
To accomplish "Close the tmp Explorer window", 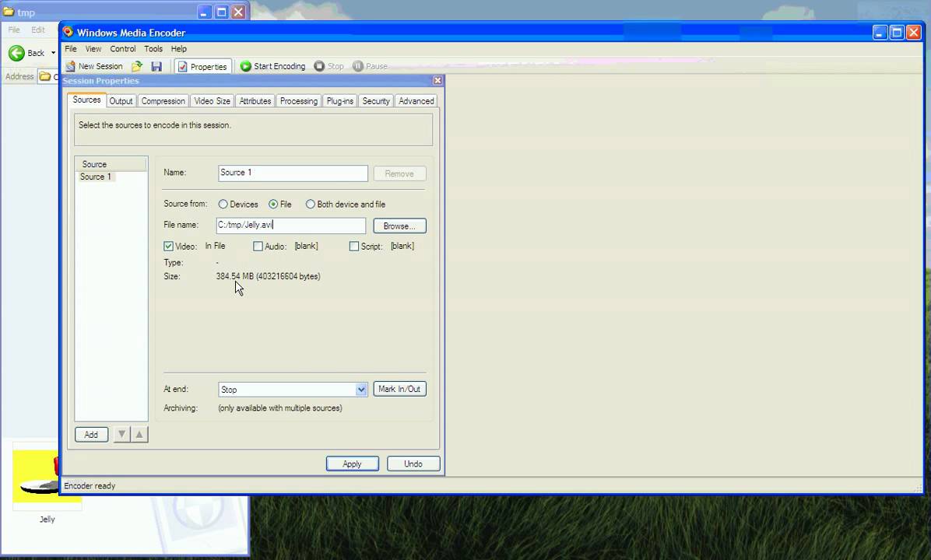I will (238, 12).
